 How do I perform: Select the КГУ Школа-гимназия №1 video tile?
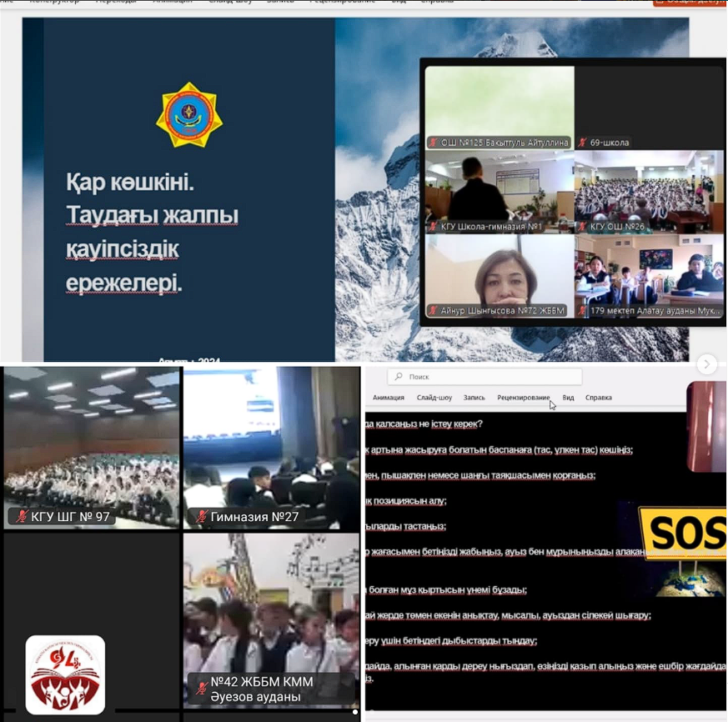500,192
